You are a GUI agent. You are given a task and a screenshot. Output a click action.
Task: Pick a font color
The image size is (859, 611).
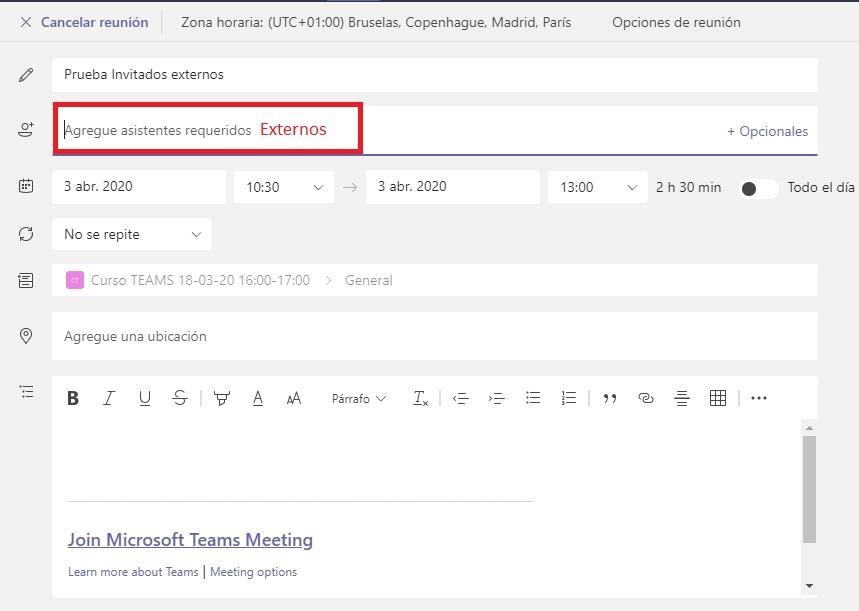(x=258, y=398)
